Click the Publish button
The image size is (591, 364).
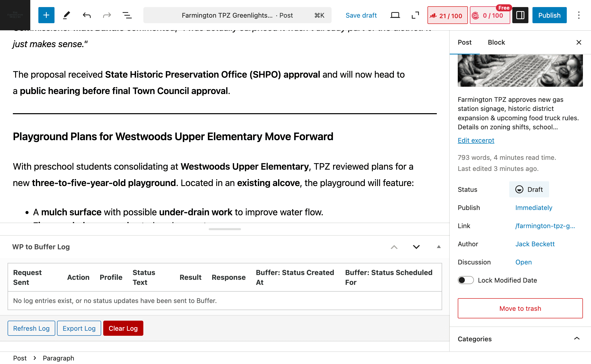coord(549,15)
